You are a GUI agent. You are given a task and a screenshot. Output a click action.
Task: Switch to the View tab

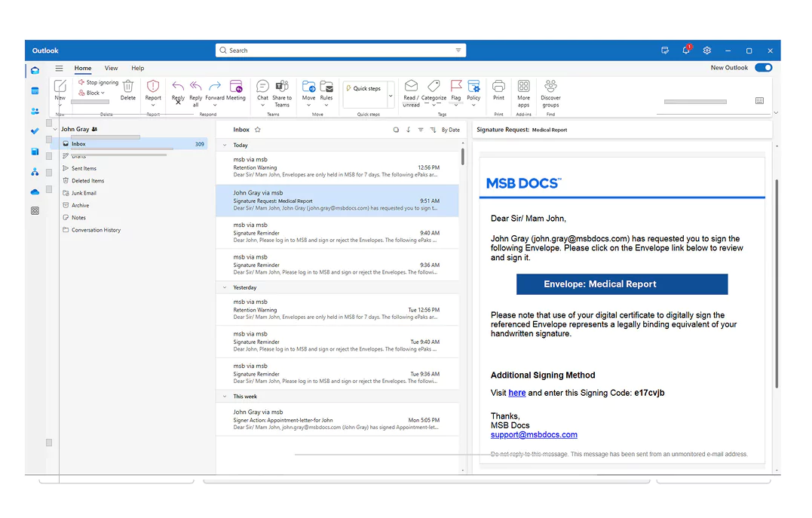pyautogui.click(x=111, y=68)
